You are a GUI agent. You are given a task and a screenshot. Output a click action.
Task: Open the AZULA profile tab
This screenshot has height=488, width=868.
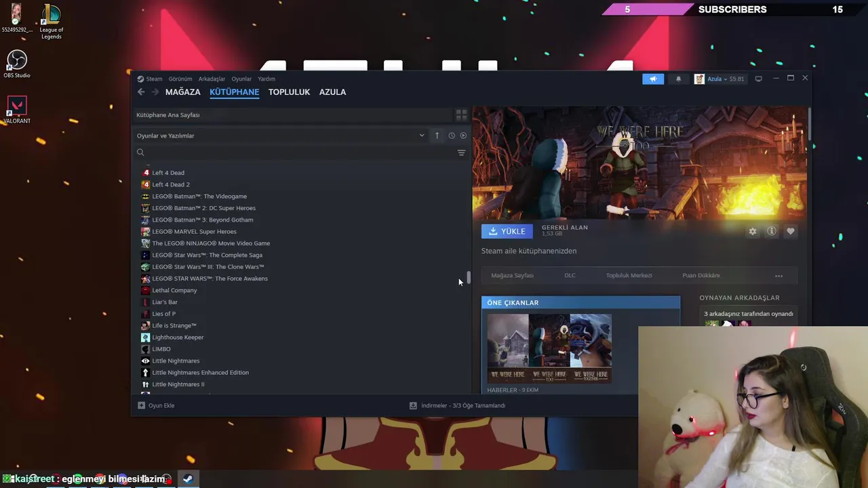pyautogui.click(x=332, y=91)
